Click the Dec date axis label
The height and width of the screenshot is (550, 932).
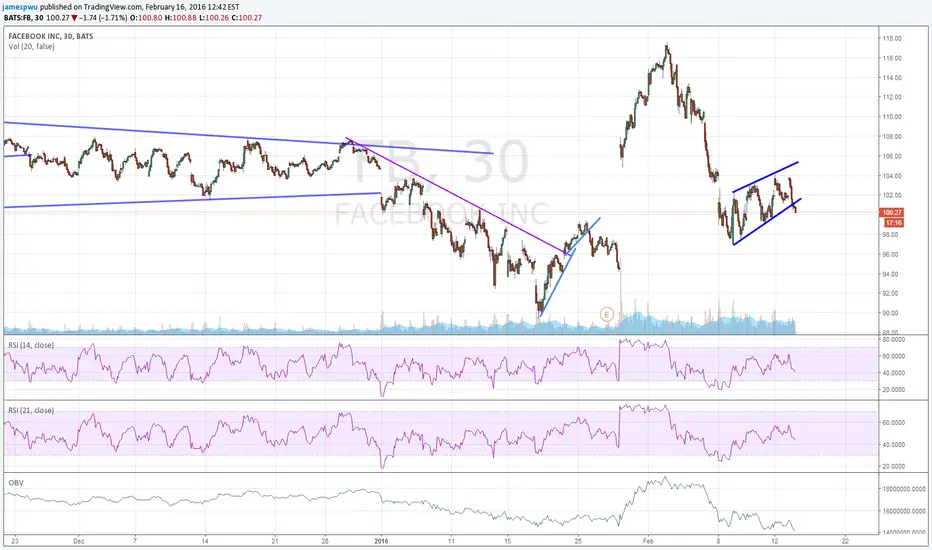(79, 541)
